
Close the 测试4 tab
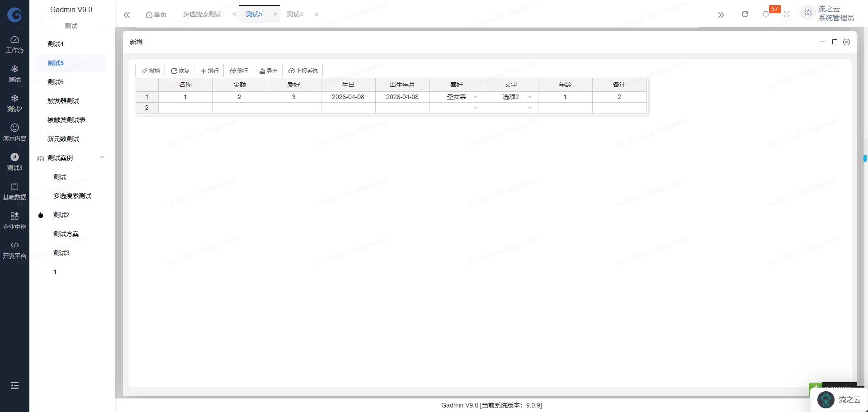pos(316,14)
